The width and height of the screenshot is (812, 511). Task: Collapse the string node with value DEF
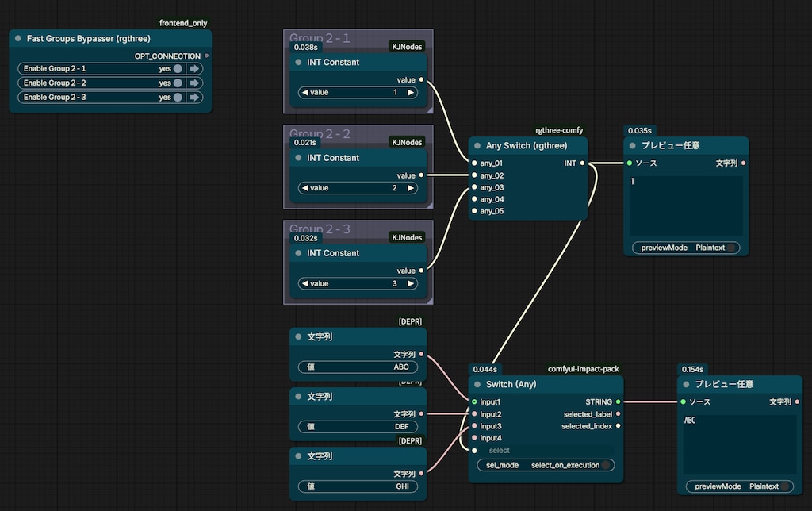298,397
